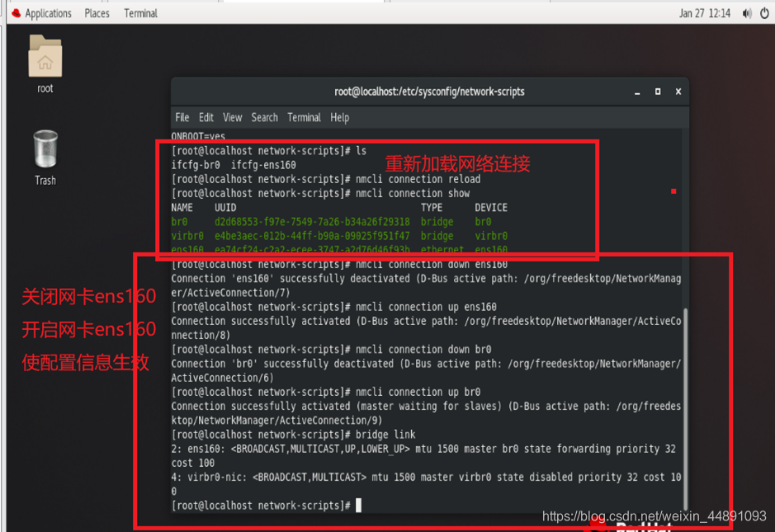Open the Terminal app menu in top bar
The height and width of the screenshot is (532, 775).
click(141, 13)
